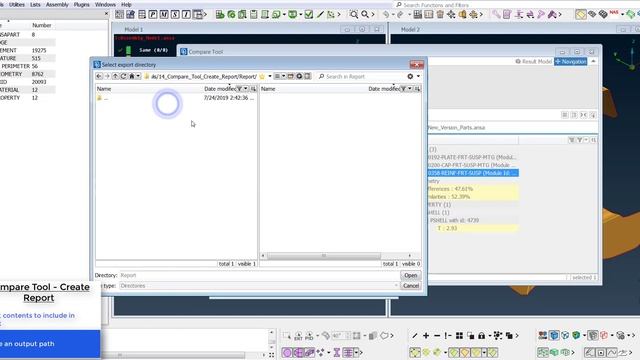This screenshot has width=640, height=360.
Task: Click the Model 1 viewport title
Action: (134, 29)
